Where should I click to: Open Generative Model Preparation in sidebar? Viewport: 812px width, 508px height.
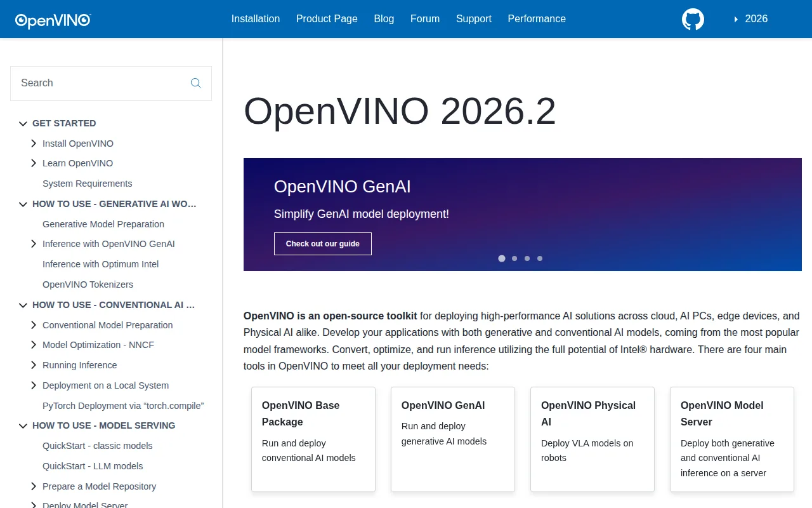click(103, 224)
